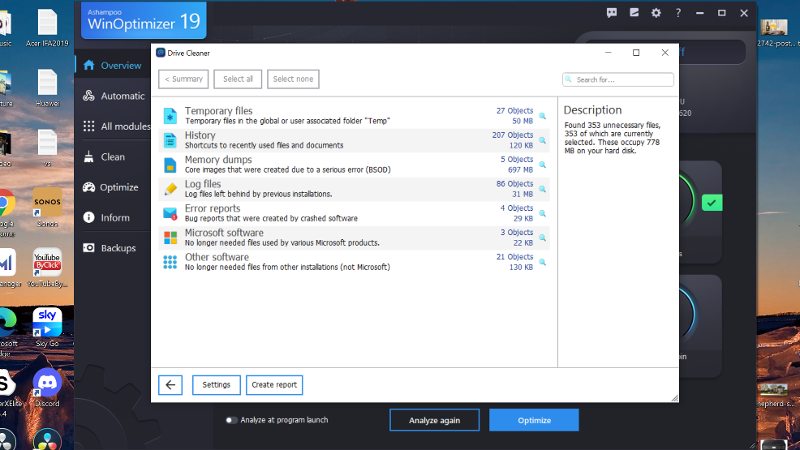Click the Other software grid icon
800x450 pixels.
point(170,262)
